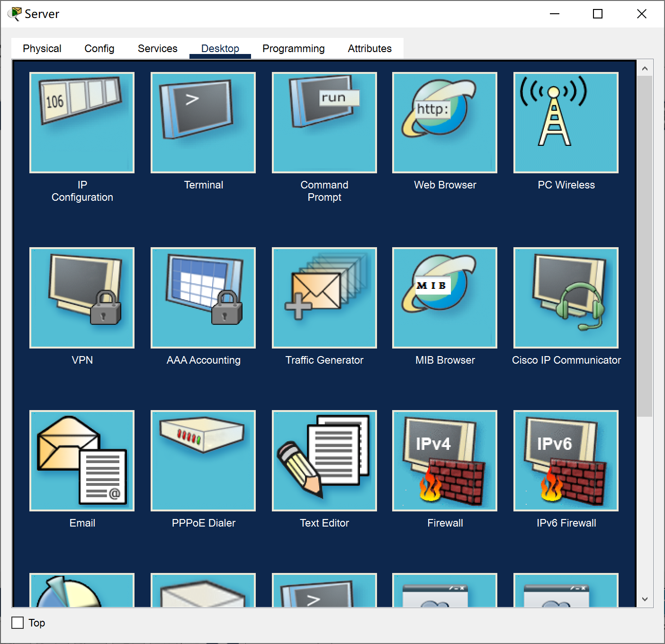Image resolution: width=665 pixels, height=644 pixels.
Task: Launch the VPN application
Action: [x=82, y=298]
